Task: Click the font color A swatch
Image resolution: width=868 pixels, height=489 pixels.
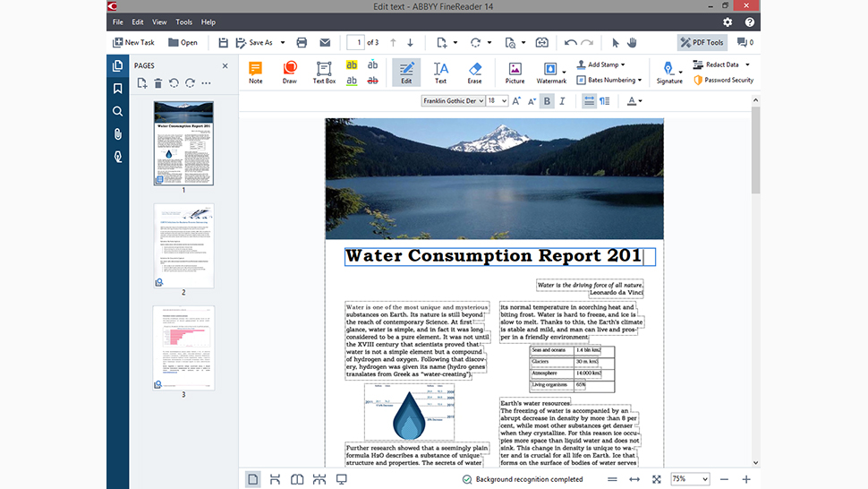Action: pos(631,101)
